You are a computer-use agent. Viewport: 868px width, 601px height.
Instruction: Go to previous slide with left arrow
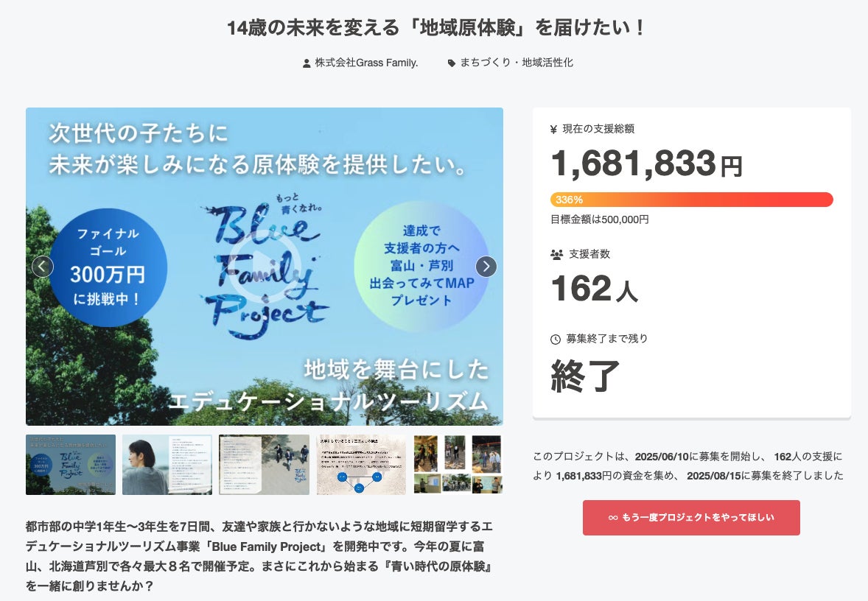tap(43, 266)
